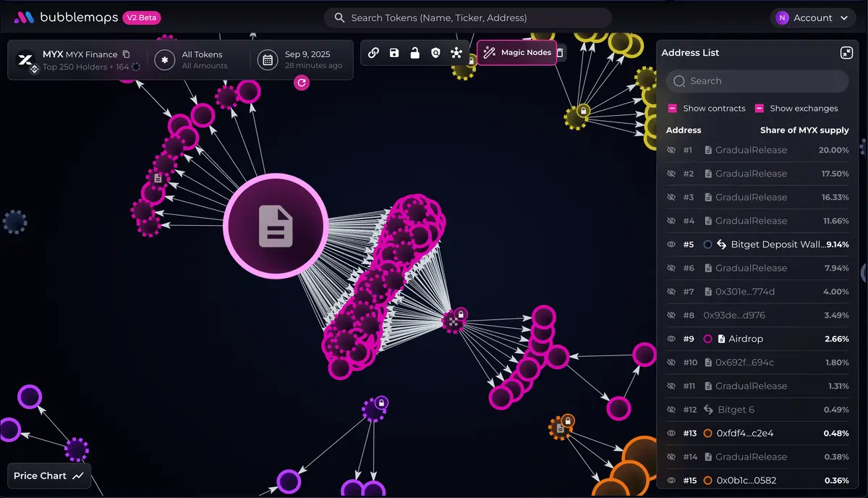Click the calendar icon beside Sep 9, 2025
Viewport: 868px width, 498px height.
click(268, 60)
